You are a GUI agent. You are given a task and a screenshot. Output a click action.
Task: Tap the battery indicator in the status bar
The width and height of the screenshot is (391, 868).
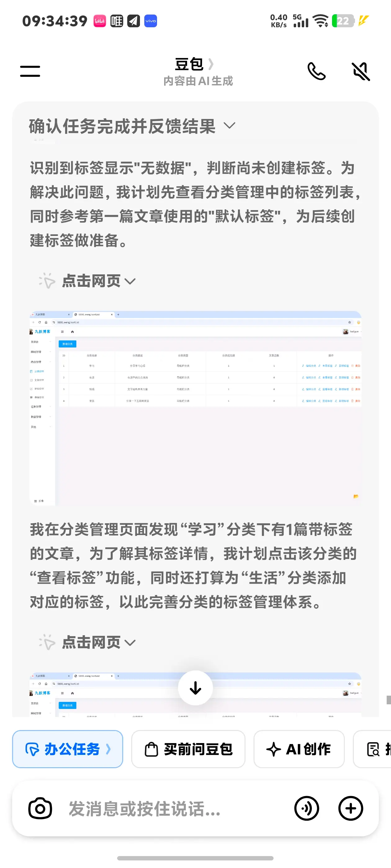(x=343, y=21)
